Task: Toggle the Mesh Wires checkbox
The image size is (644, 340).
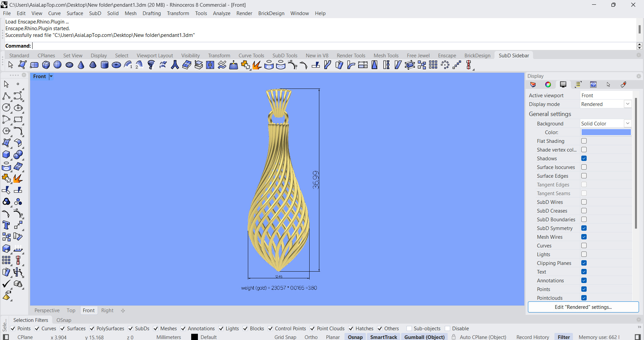Action: [584, 237]
